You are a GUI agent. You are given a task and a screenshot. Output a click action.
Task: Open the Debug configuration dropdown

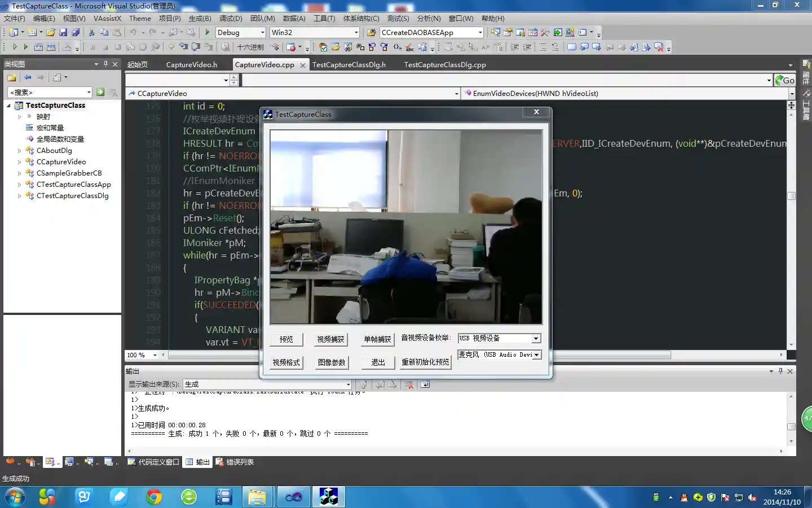(262, 33)
